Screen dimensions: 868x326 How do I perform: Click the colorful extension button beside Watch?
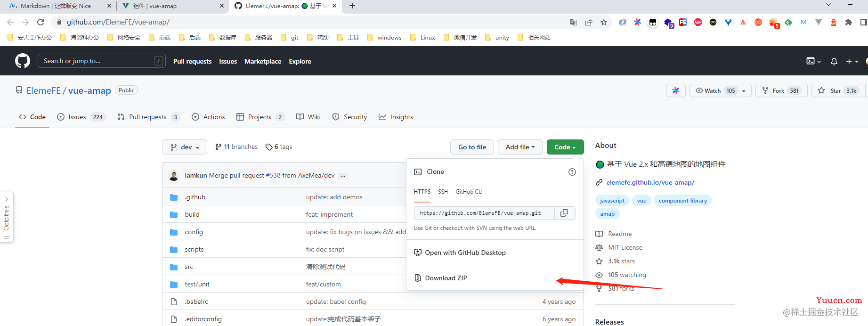676,90
